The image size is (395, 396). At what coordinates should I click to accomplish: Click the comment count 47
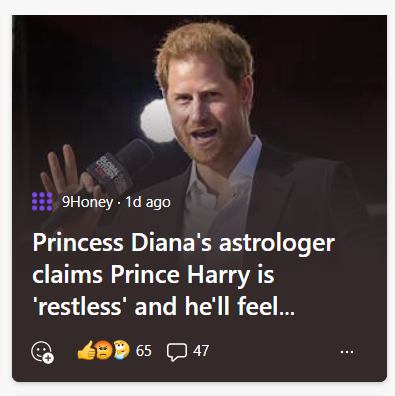click(201, 351)
